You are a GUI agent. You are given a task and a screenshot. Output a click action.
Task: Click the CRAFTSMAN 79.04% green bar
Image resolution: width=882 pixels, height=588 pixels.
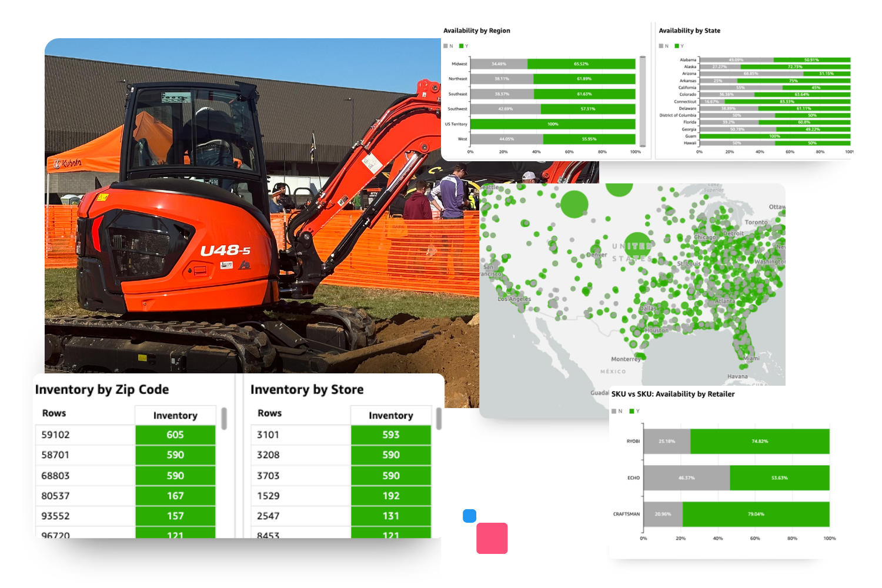756,514
